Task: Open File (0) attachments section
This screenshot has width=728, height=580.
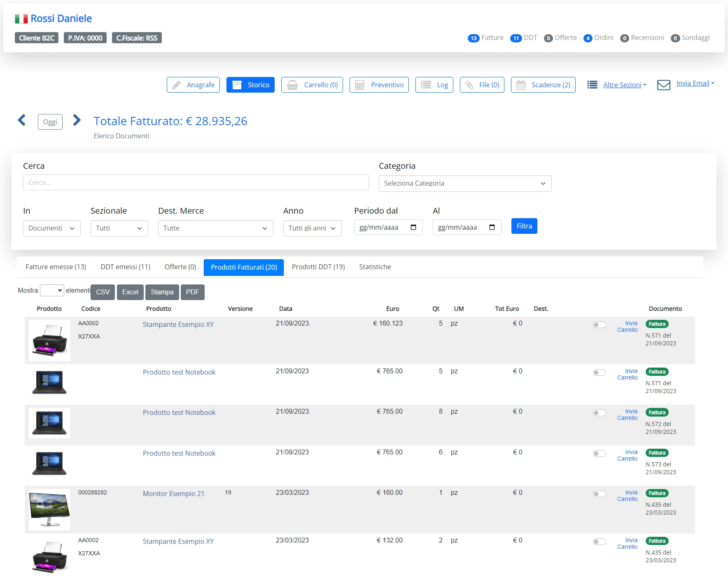Action: click(x=482, y=85)
